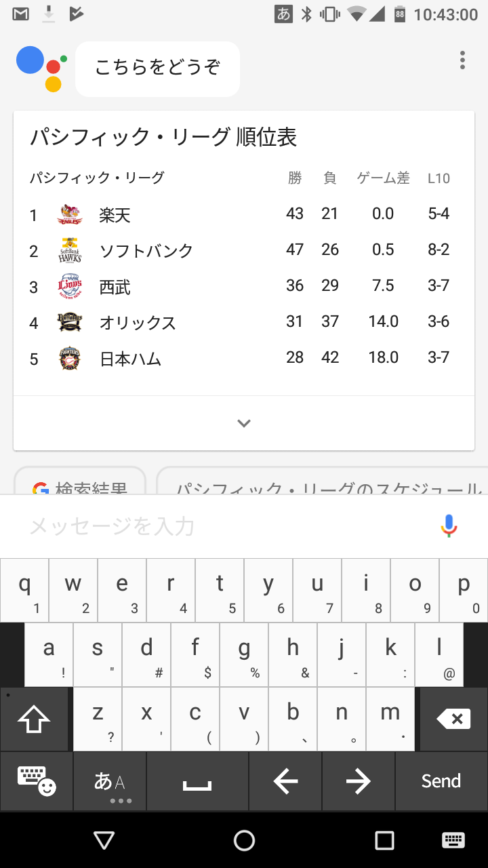This screenshot has width=488, height=868.
Task: Open the emoji keyboard switcher key
Action: pyautogui.click(x=36, y=781)
